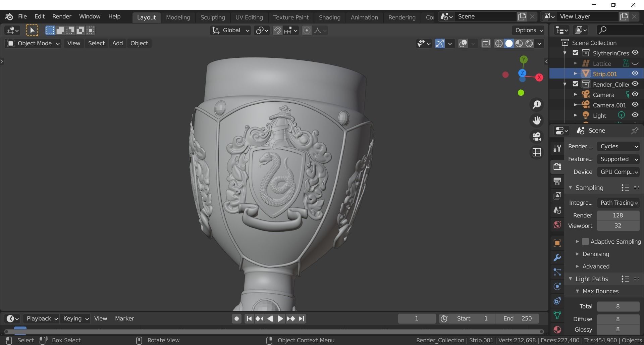644x345 pixels.
Task: Click Viewport samples field 32
Action: tap(618, 226)
